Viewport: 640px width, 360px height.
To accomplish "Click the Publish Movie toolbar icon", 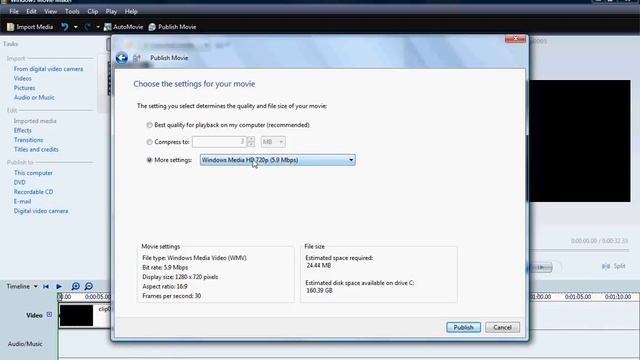I will [x=152, y=27].
